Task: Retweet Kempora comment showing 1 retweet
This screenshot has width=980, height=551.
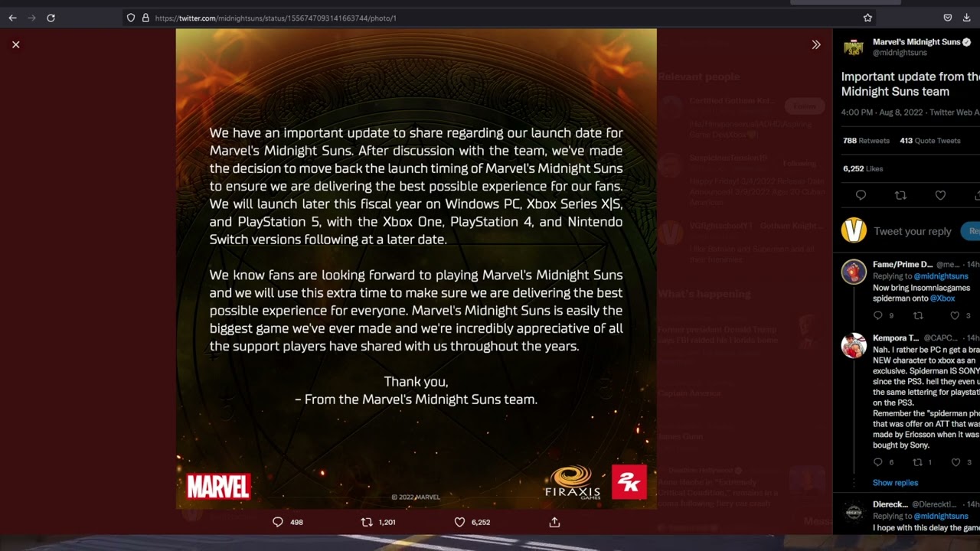Action: coord(918,462)
